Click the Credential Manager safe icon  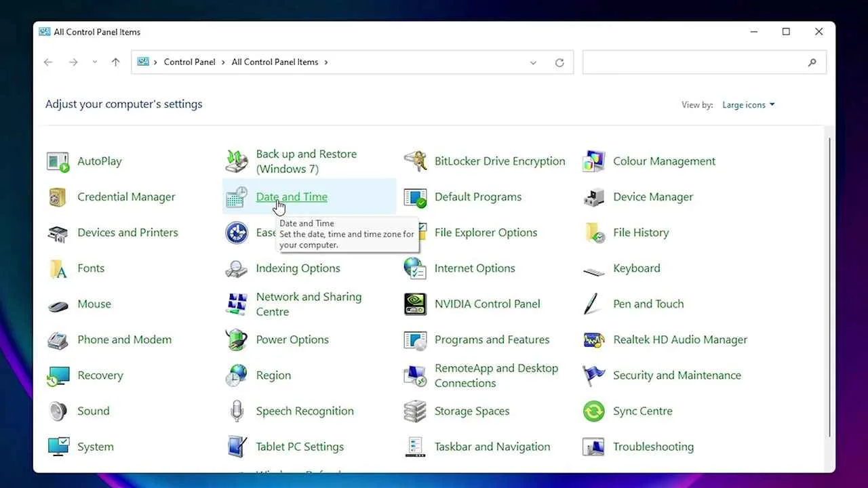point(58,197)
